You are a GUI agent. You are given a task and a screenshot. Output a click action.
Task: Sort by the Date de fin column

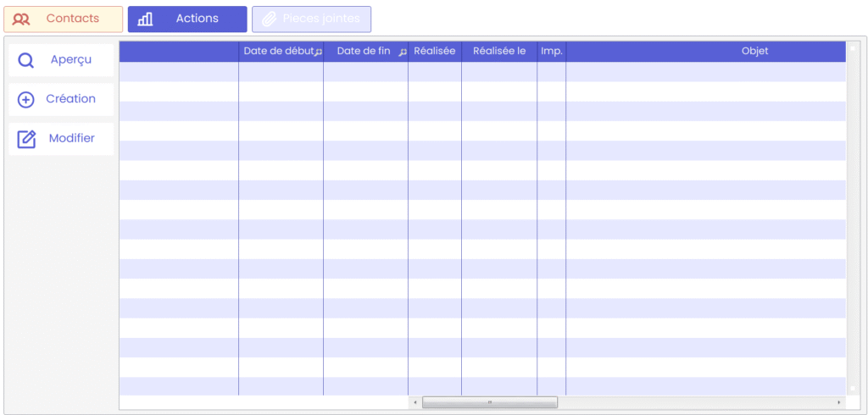[363, 51]
